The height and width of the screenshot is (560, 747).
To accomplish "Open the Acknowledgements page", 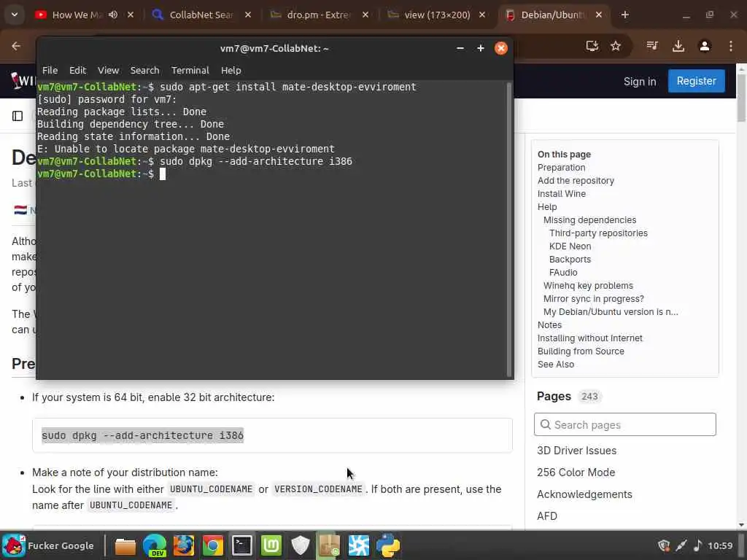I will click(584, 494).
